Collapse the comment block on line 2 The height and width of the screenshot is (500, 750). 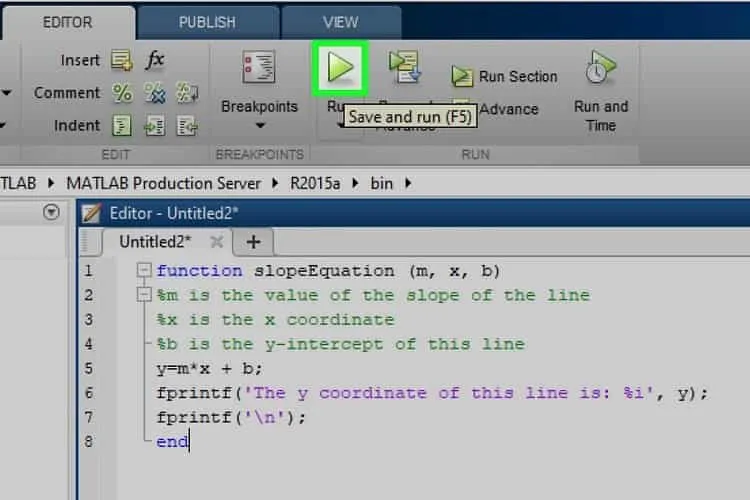(143, 295)
